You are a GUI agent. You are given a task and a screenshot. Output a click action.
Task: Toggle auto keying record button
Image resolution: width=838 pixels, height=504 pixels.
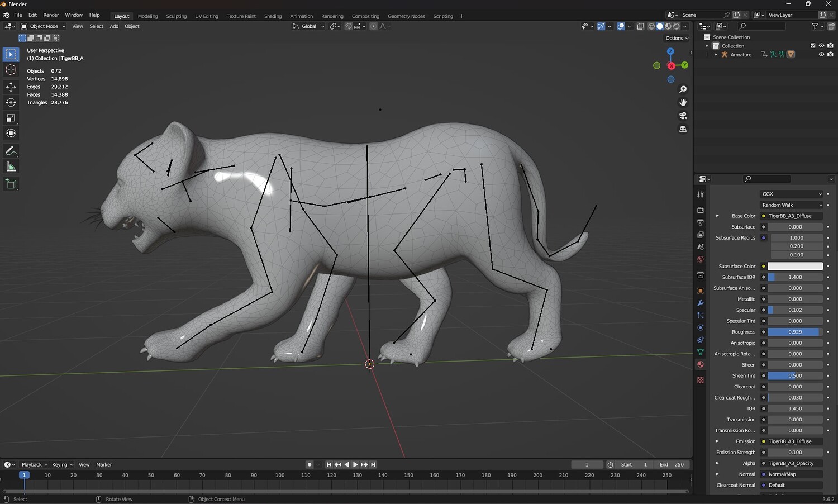pyautogui.click(x=310, y=464)
